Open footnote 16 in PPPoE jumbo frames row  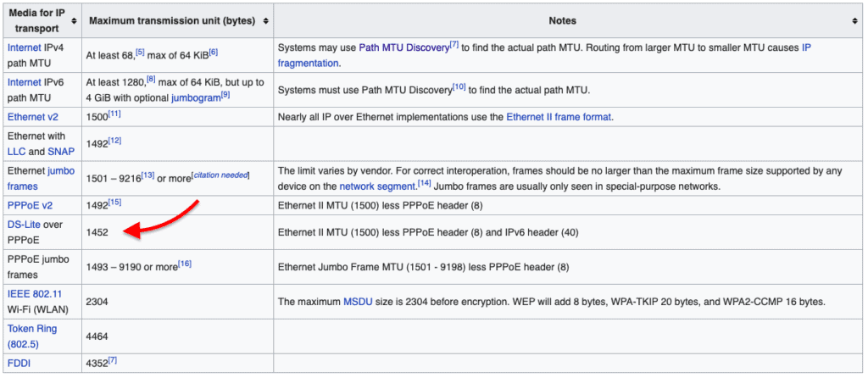click(x=185, y=264)
